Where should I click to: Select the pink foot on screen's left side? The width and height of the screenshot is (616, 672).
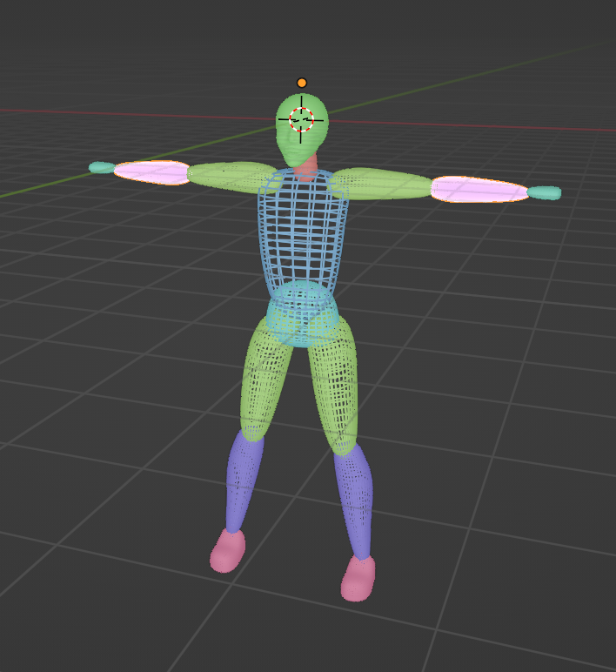[227, 551]
